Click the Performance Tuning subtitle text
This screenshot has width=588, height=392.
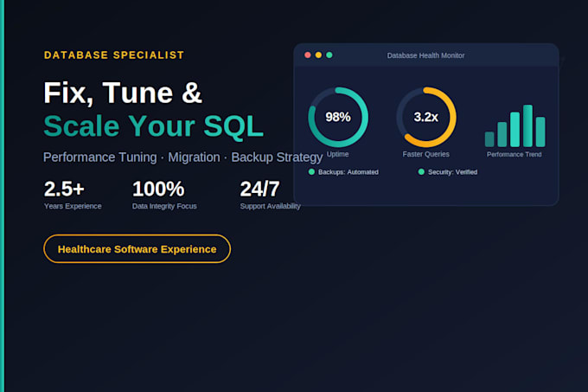coord(99,157)
